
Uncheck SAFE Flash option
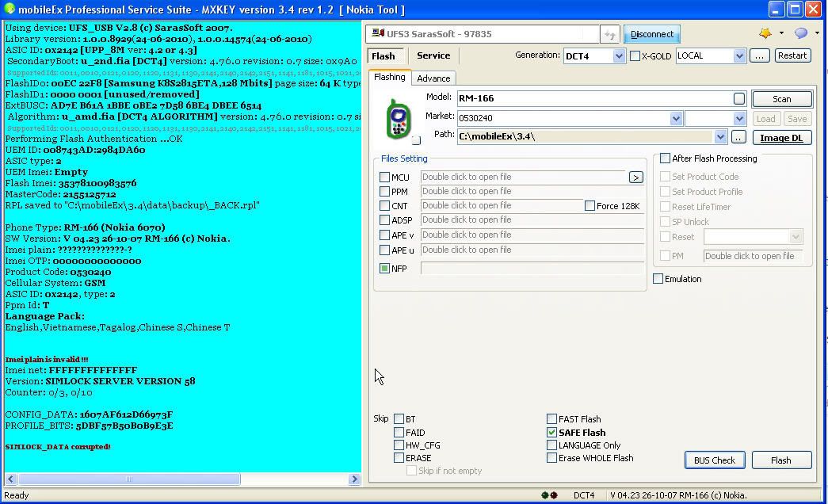(551, 432)
